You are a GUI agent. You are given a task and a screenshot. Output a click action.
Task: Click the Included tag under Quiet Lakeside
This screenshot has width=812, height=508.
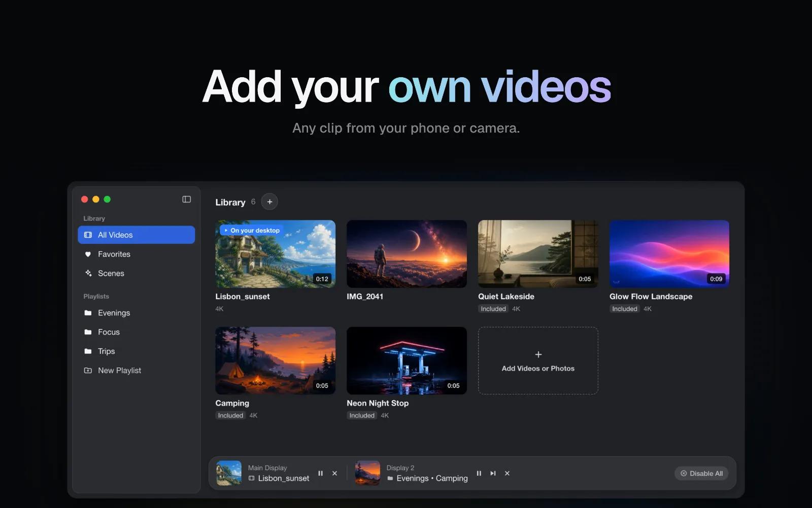click(x=493, y=309)
